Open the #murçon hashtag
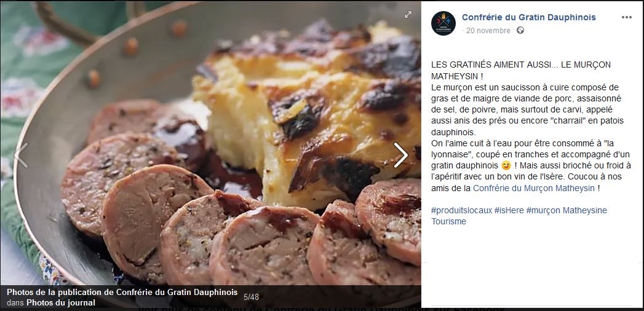 (x=543, y=210)
